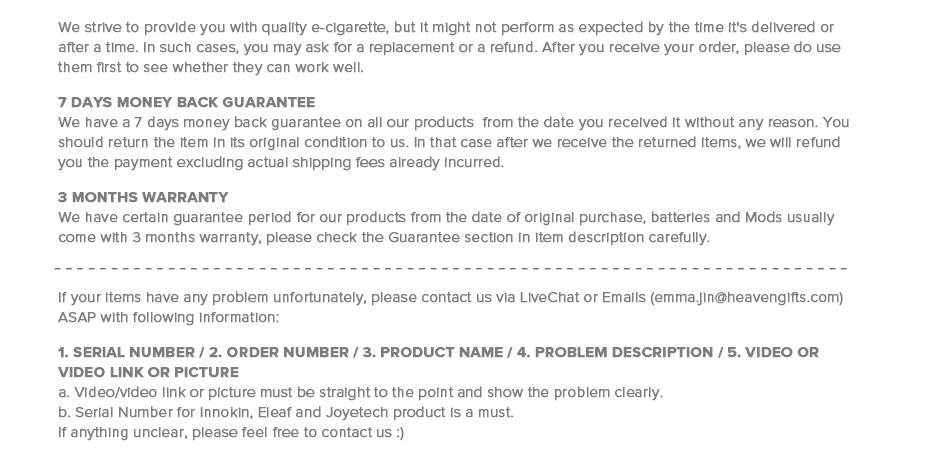The height and width of the screenshot is (459, 950).
Task: Click the 4. PROBLEM DESCRIPTION heading text
Action: 615,353
